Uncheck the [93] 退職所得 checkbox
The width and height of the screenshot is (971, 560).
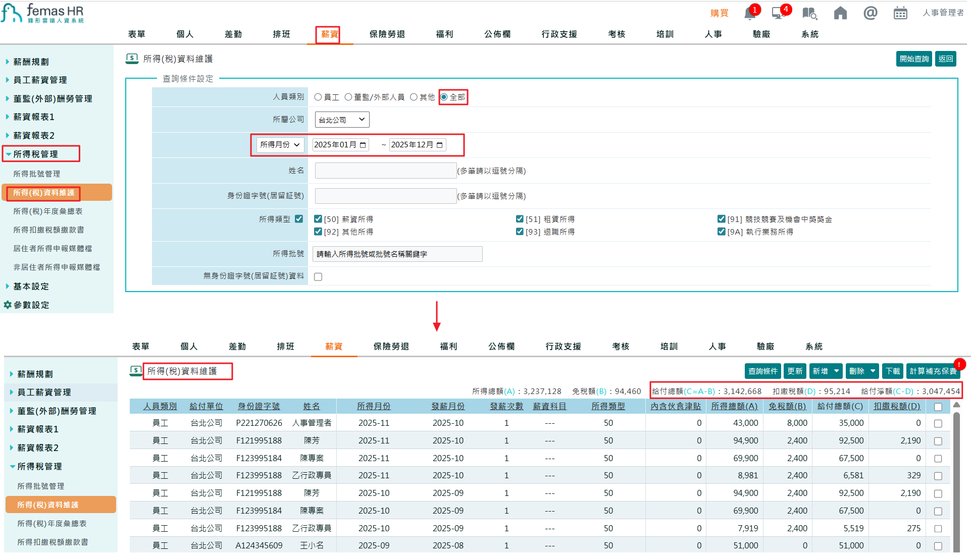click(520, 232)
